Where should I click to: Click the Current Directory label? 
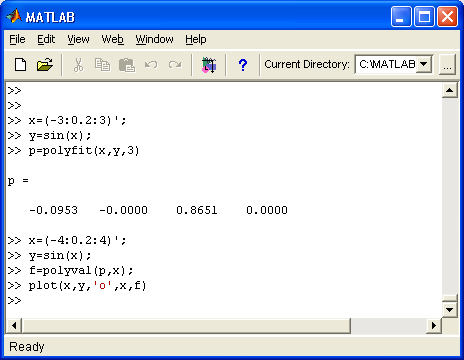(307, 64)
